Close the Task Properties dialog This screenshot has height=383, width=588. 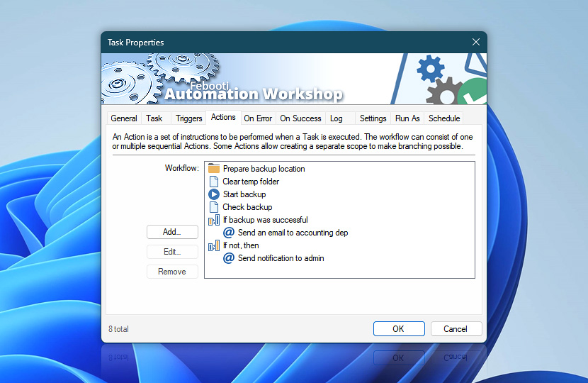point(476,42)
